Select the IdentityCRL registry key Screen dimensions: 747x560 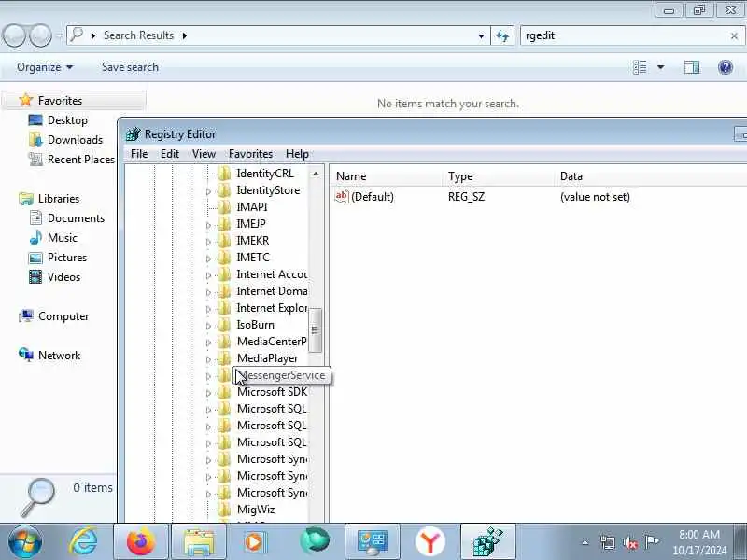(x=265, y=174)
